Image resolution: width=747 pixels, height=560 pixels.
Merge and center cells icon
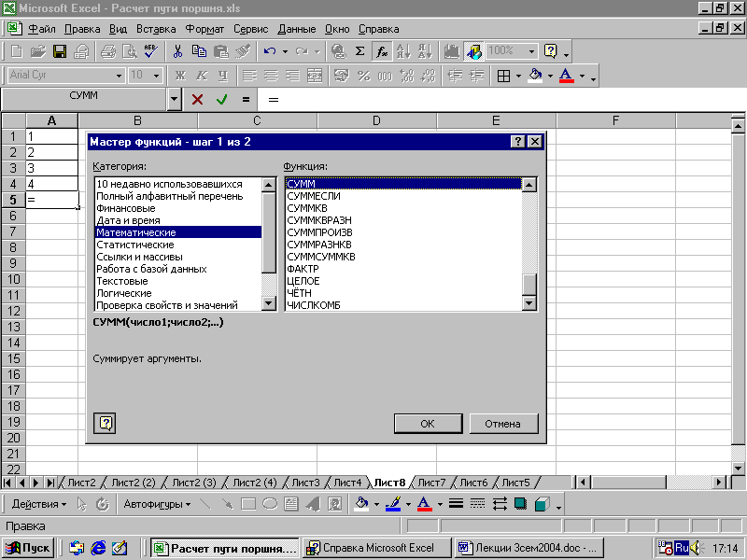click(315, 76)
